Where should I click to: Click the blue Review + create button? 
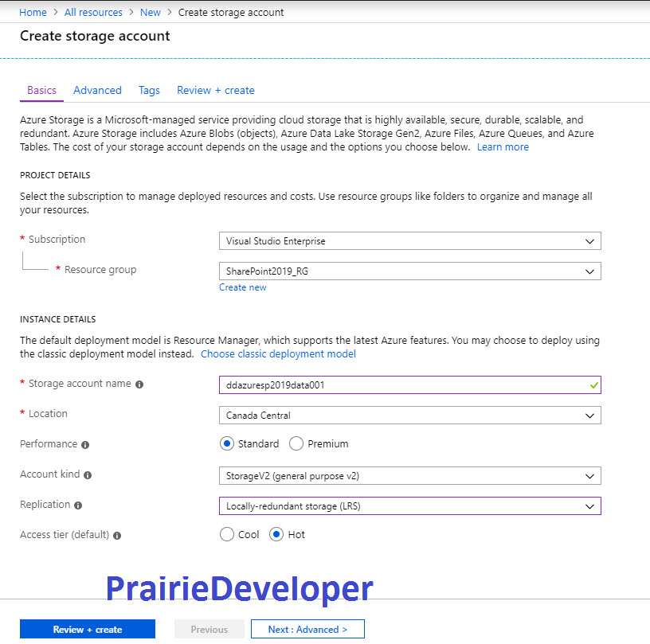[x=88, y=629]
